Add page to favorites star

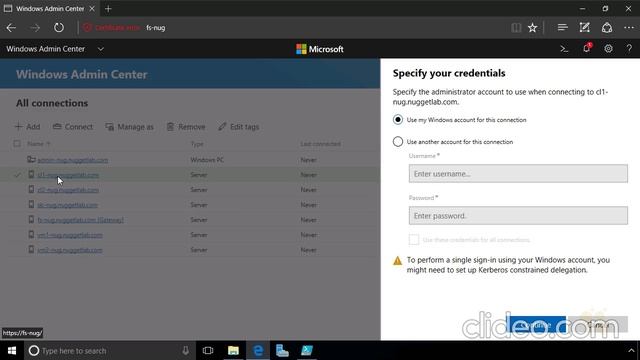(x=532, y=28)
